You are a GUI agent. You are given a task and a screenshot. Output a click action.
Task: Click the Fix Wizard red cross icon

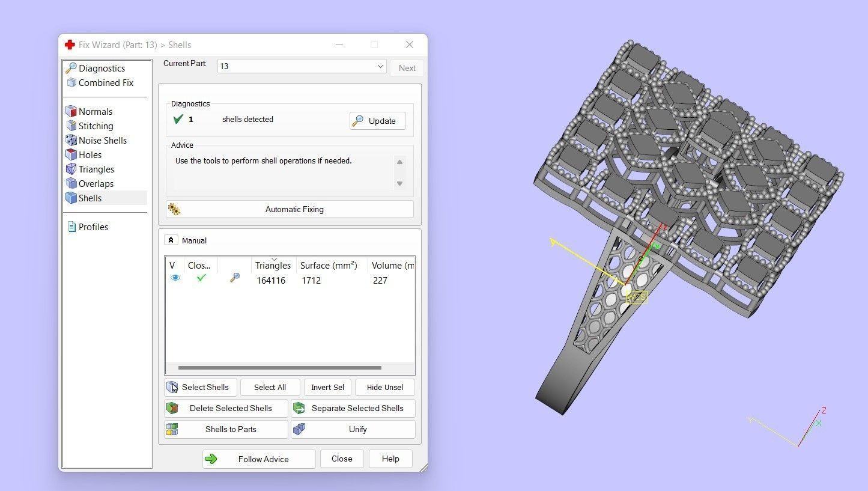pyautogui.click(x=70, y=44)
